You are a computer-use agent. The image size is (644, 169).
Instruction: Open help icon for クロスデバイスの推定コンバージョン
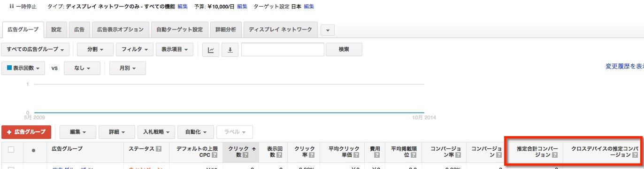[x=635, y=155]
